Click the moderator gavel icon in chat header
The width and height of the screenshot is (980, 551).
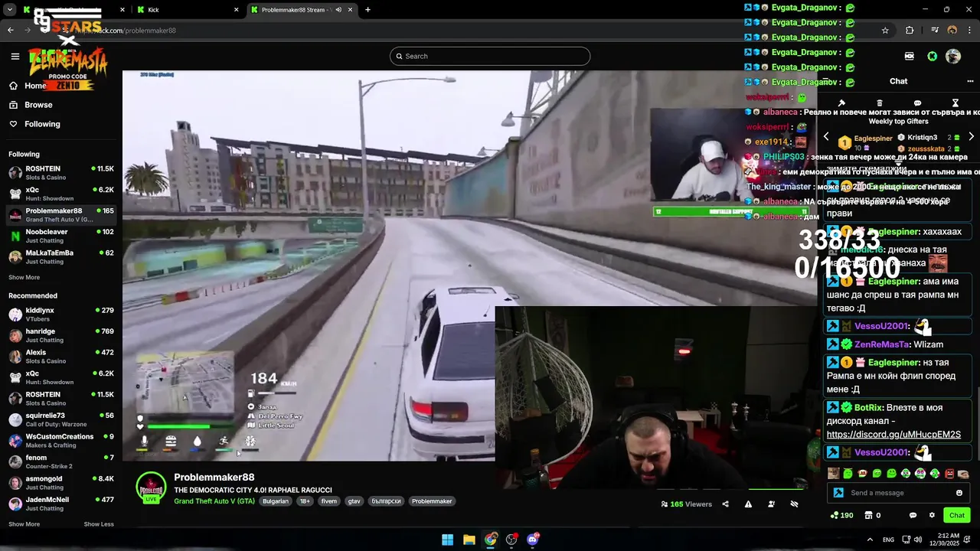(x=841, y=103)
